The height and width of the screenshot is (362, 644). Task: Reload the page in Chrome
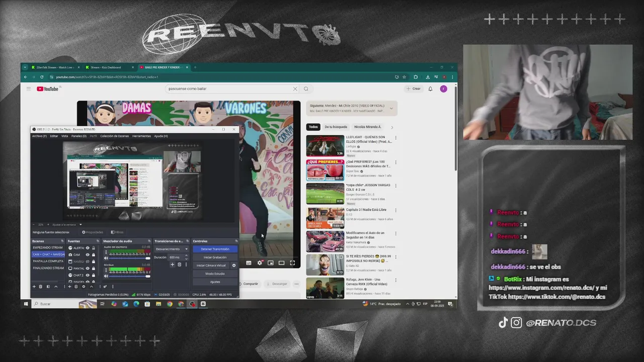42,77
